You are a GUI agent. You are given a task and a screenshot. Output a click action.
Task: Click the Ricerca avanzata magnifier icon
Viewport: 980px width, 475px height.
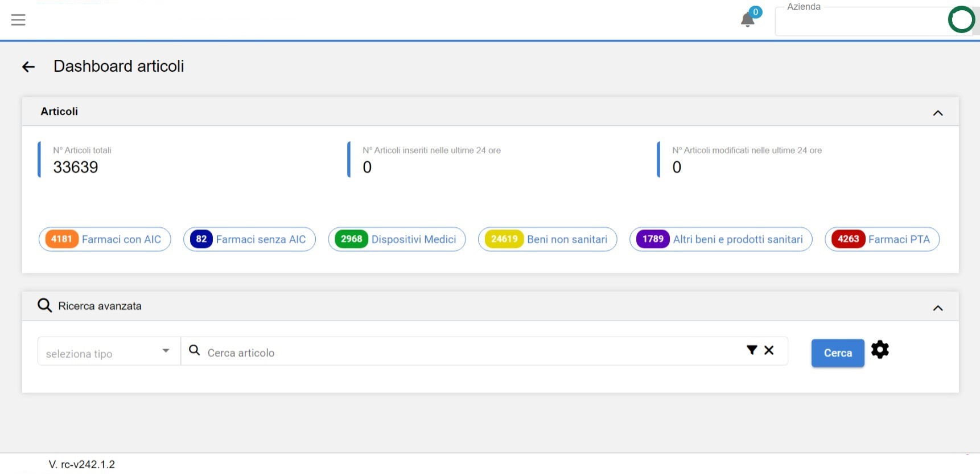pyautogui.click(x=44, y=306)
